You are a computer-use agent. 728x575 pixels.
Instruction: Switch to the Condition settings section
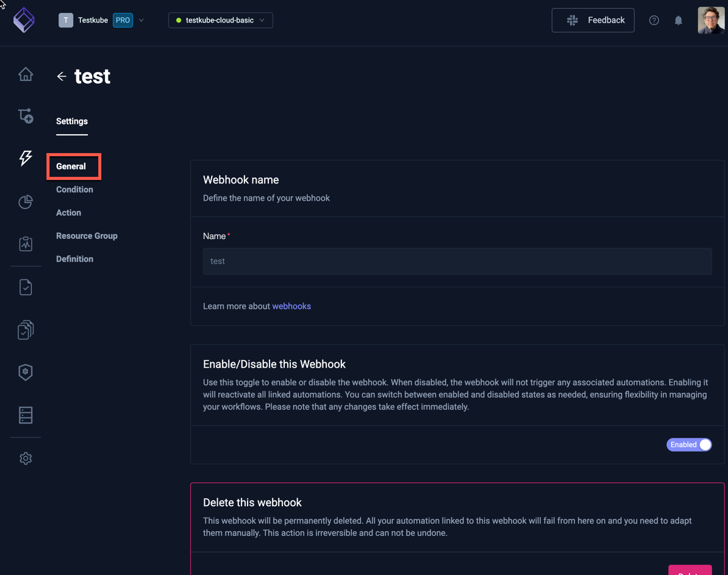click(x=74, y=189)
